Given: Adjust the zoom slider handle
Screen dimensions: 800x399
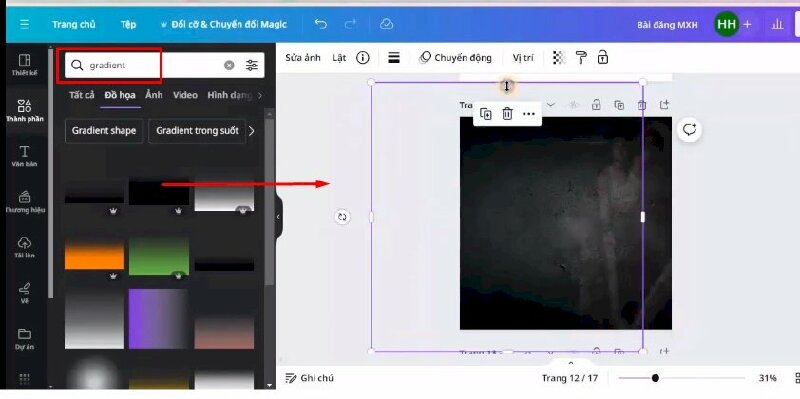Looking at the screenshot, I should click(655, 378).
